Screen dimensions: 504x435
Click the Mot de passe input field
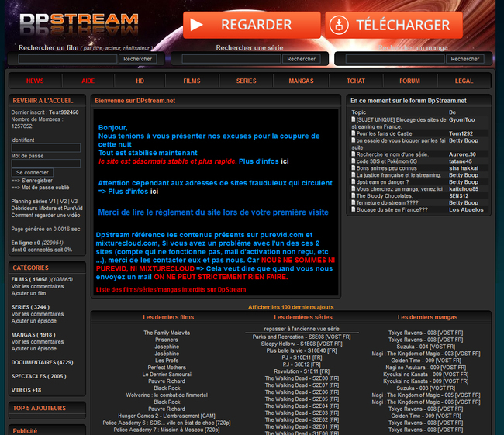46,164
